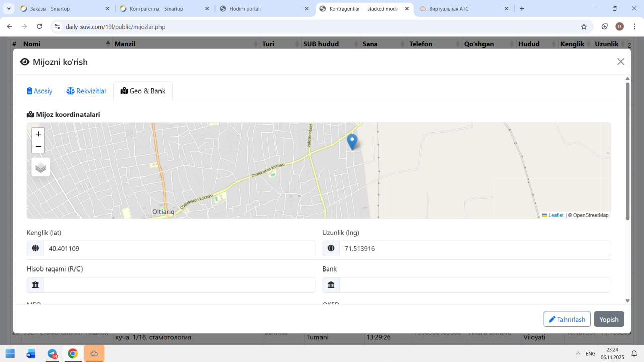Switch to the Asosiy tab
Screen dimensions: 644x362
pos(40,91)
